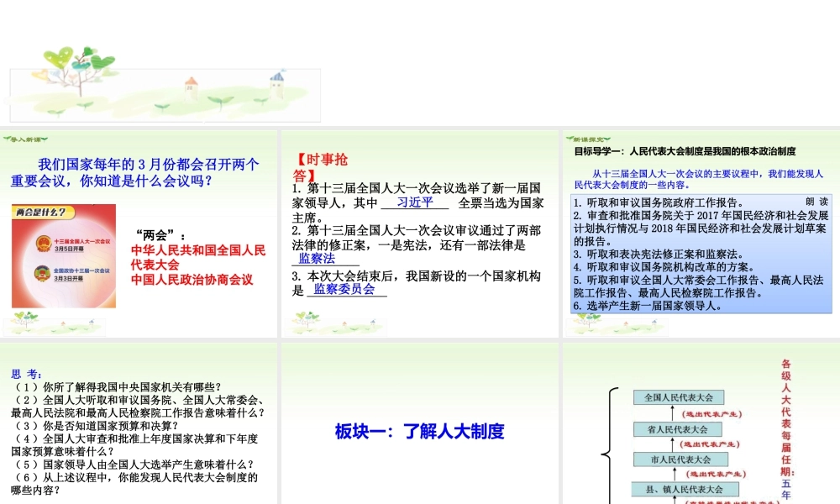Click the 导入新课 leaf banner icon
The width and height of the screenshot is (840, 504).
tap(24, 138)
